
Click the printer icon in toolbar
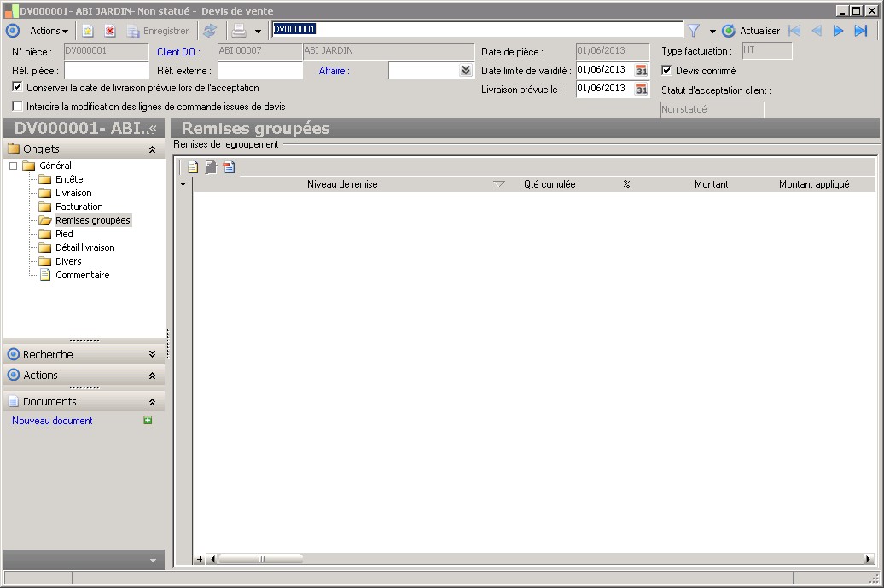(240, 31)
